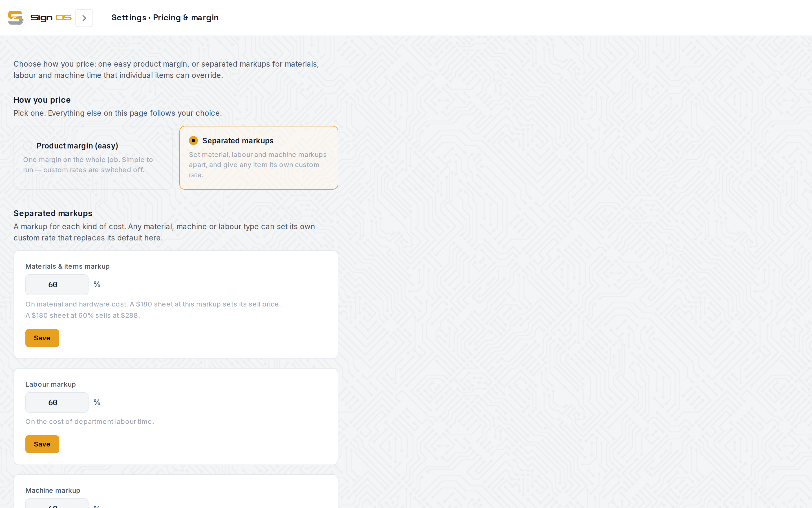This screenshot has height=508, width=812.
Task: Click the 'Materials & items markup' label
Action: 67,266
